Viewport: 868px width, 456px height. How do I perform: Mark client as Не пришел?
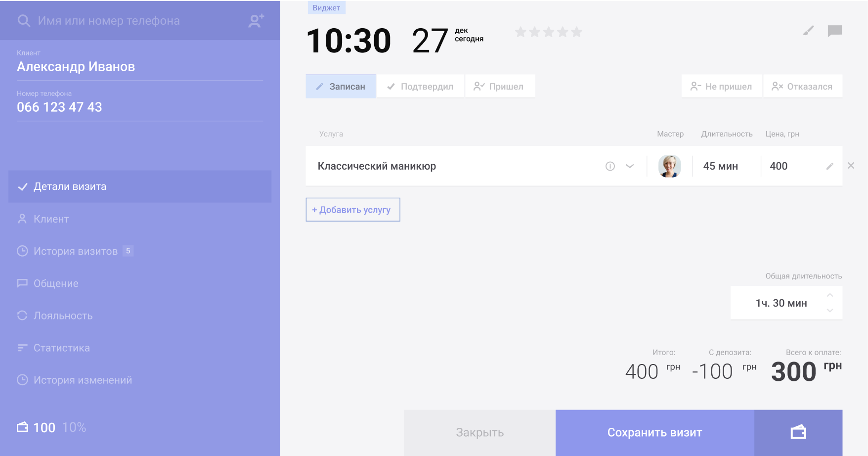[x=721, y=87]
